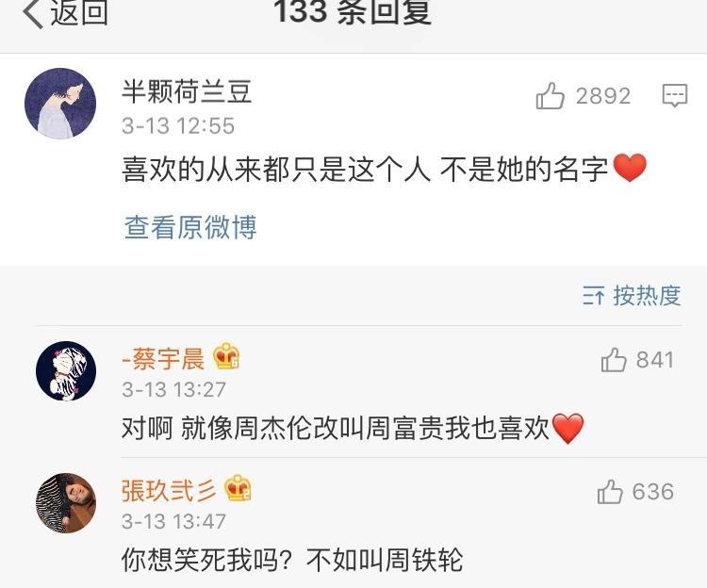This screenshot has height=588, width=707.
Task: Like 張玖弍彡's reply thumbs-up
Action: pyautogui.click(x=610, y=491)
